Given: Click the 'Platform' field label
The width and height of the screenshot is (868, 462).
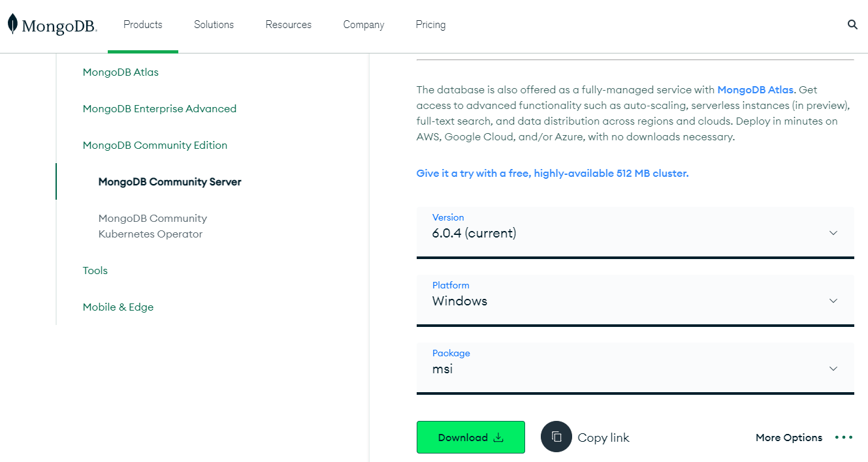Looking at the screenshot, I should [451, 285].
